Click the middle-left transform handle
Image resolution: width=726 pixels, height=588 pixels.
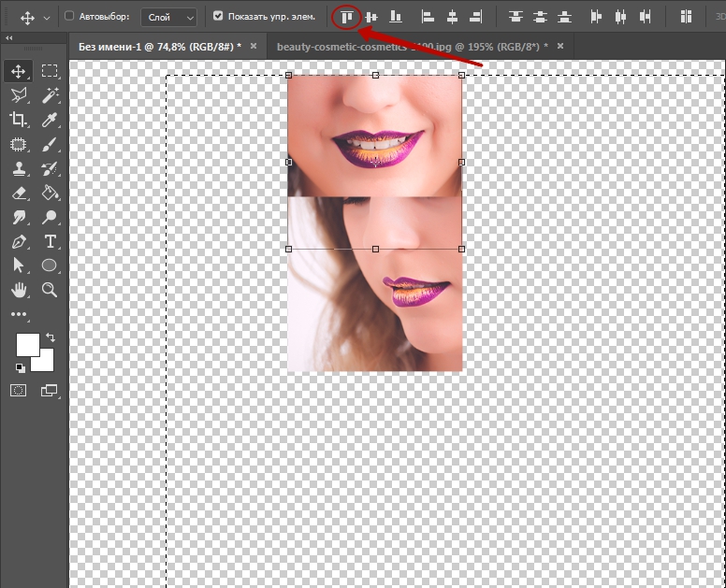tap(288, 162)
